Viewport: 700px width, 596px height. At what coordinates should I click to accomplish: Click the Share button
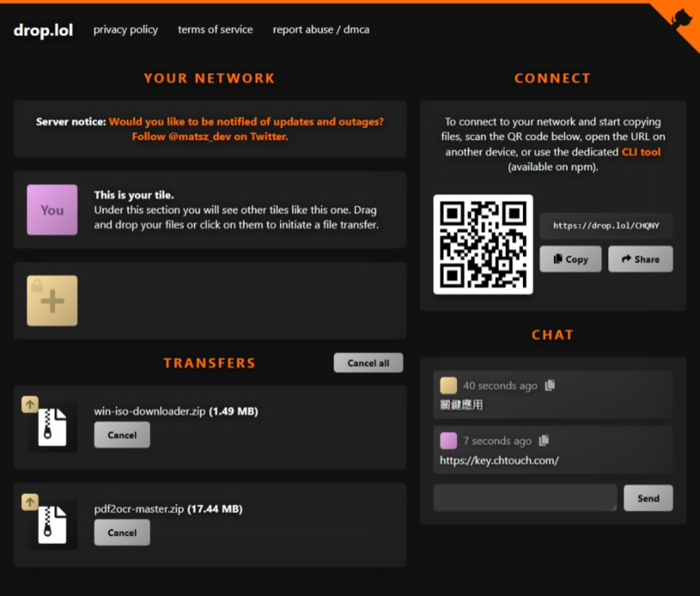pos(640,259)
